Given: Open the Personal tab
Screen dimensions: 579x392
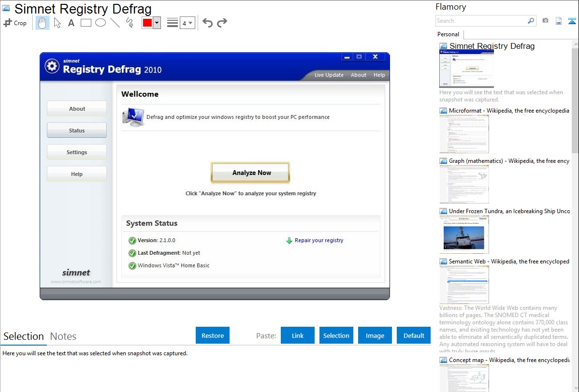Looking at the screenshot, I should tap(448, 34).
